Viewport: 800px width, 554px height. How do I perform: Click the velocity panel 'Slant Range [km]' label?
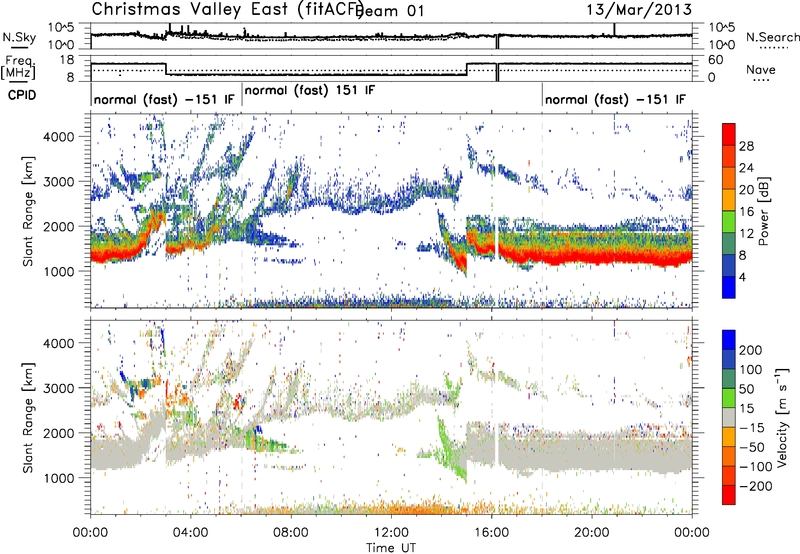tap(28, 417)
